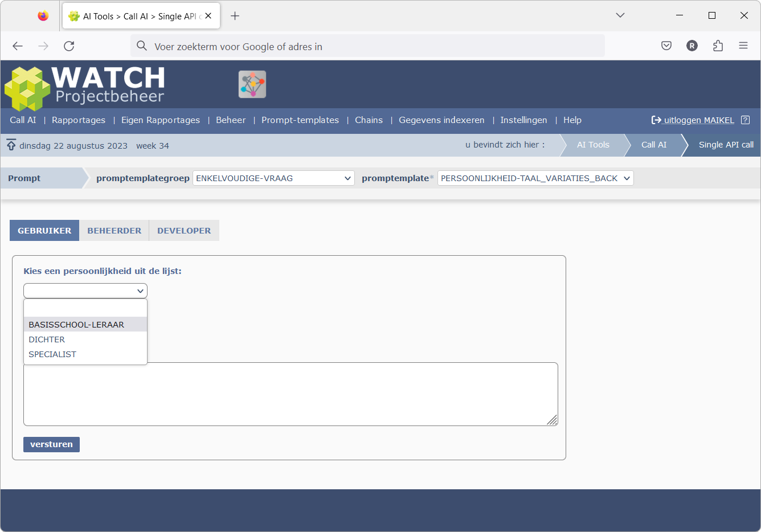The image size is (761, 532).
Task: Open Eigen Rapportages menu
Action: pyautogui.click(x=161, y=120)
